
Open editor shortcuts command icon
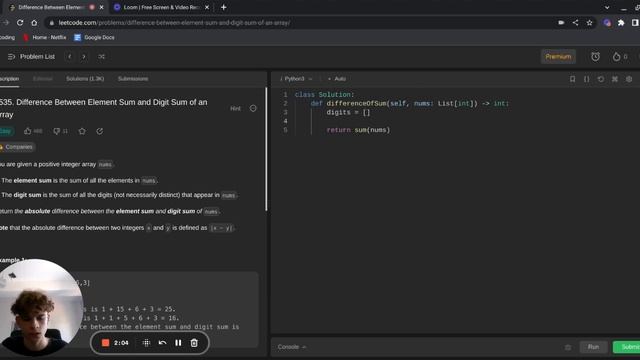[x=615, y=79]
